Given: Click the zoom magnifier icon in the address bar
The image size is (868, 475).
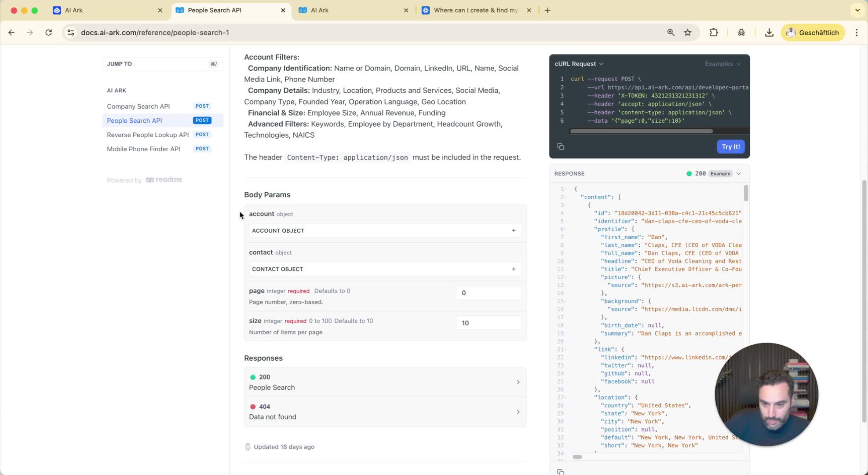Looking at the screenshot, I should pyautogui.click(x=671, y=33).
